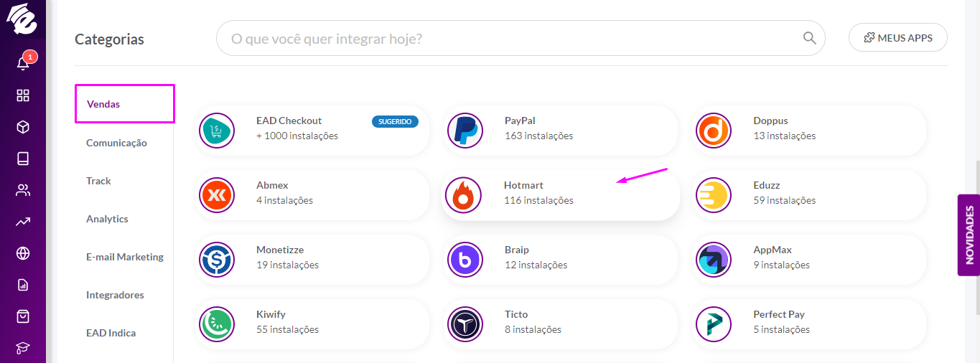980x363 pixels.
Task: Click the Monetizze app logo
Action: point(217,260)
